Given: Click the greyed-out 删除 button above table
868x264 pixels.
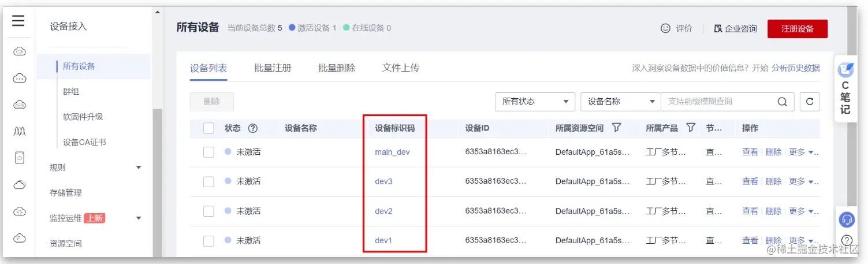Looking at the screenshot, I should 212,102.
